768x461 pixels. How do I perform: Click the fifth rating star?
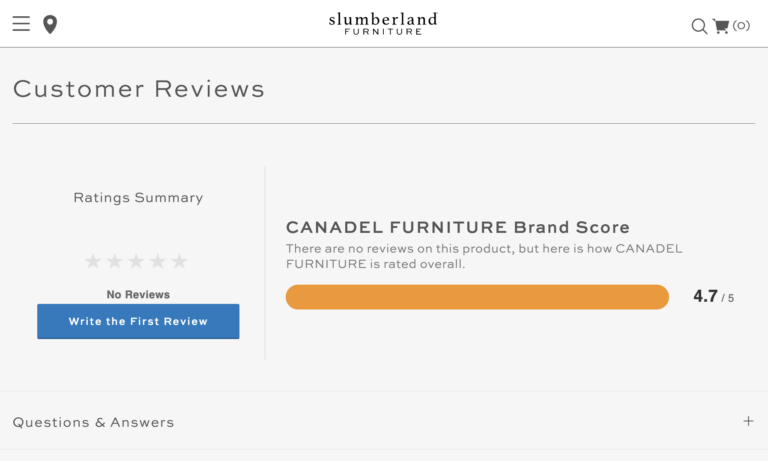(179, 261)
